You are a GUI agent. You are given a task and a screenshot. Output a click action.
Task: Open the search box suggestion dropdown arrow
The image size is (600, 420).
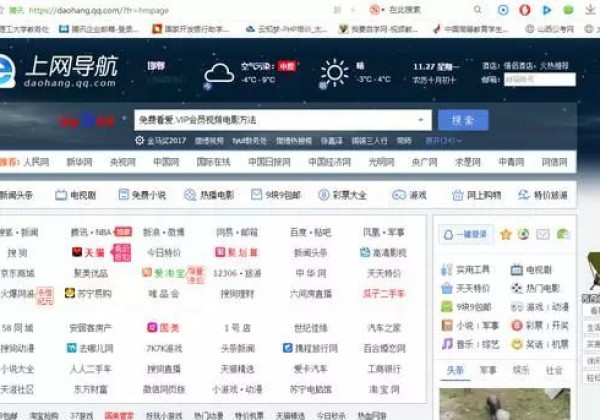pyautogui.click(x=421, y=120)
